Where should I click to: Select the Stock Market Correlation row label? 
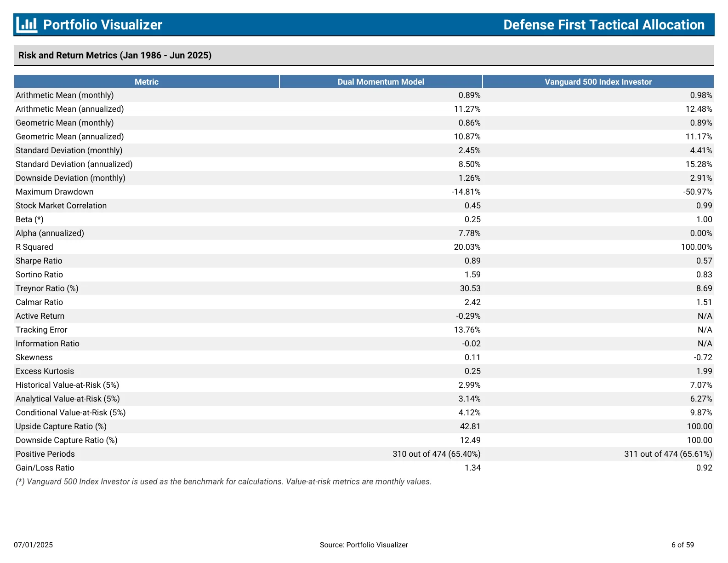pos(61,206)
